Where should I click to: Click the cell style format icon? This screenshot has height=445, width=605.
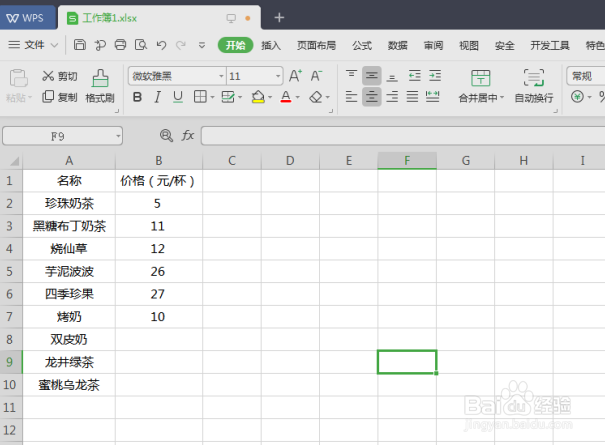coord(228,96)
